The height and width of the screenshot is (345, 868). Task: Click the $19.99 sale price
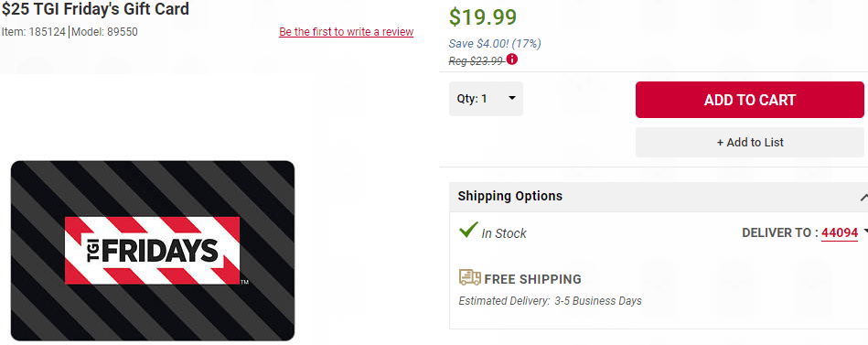(x=483, y=16)
